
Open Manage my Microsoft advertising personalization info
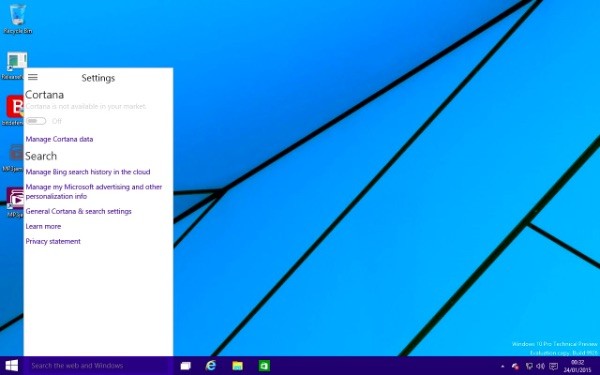[x=94, y=191]
